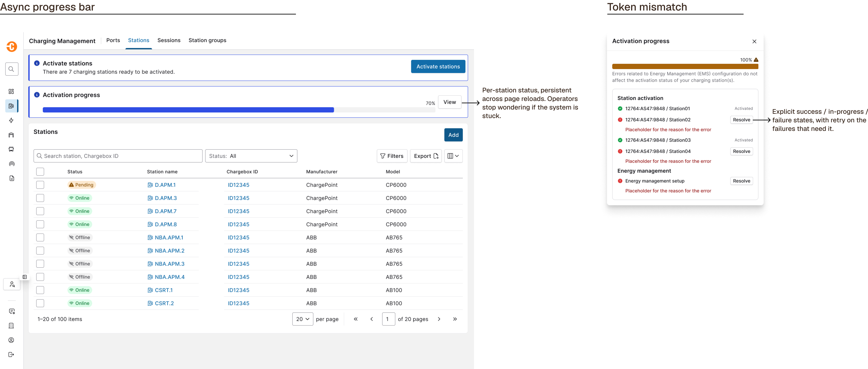Screen dimensions: 868x369
Task: Check the D.APM.8 row checkbox
Action: [x=40, y=224]
